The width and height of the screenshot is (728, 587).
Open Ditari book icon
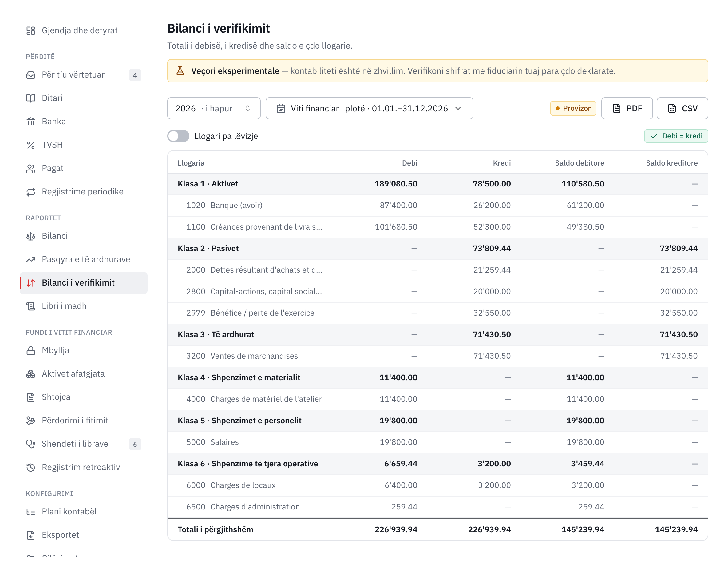pos(31,98)
